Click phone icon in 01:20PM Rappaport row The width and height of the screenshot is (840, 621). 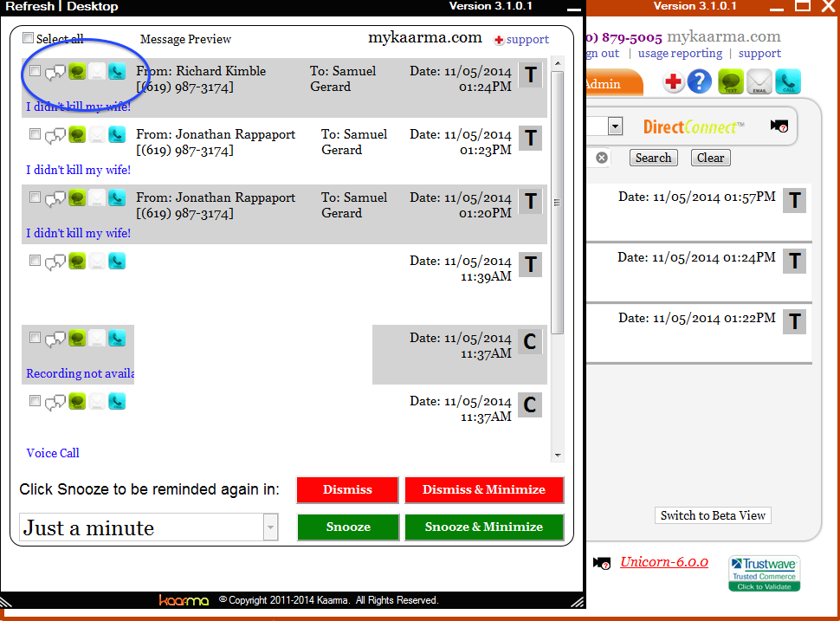[117, 197]
